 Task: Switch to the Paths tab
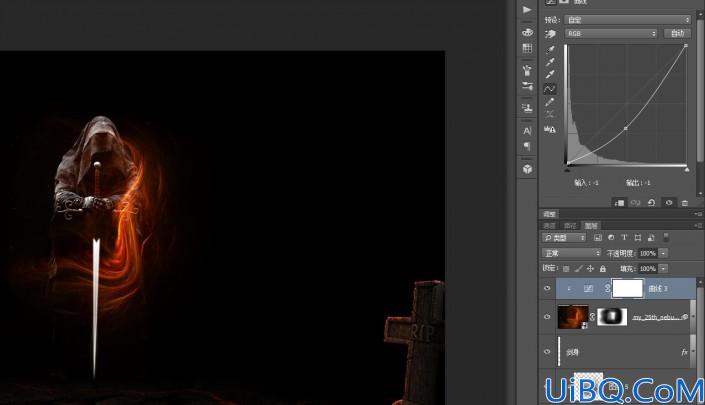(570, 226)
